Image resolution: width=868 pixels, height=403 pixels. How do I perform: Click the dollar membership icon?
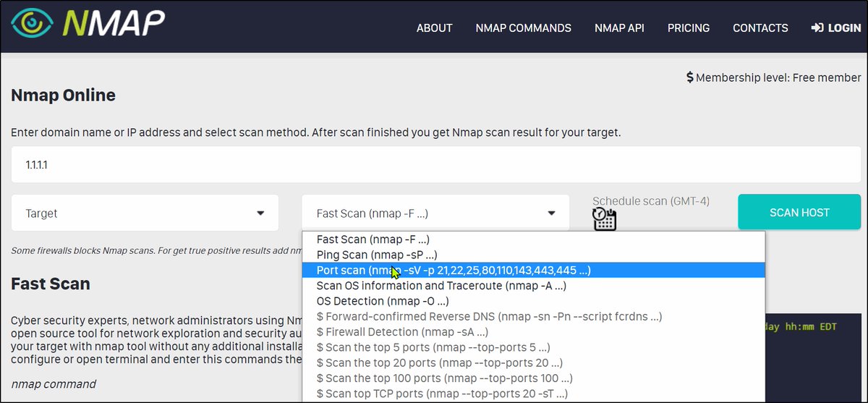[690, 77]
